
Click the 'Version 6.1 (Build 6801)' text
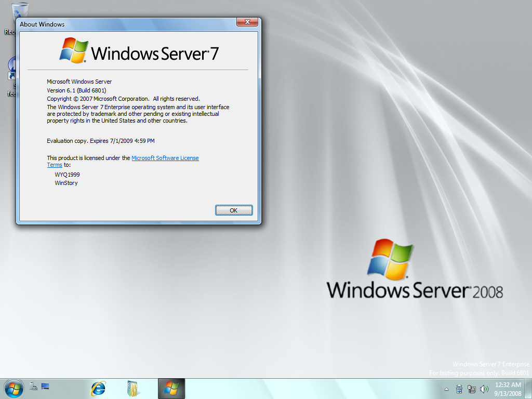pos(77,90)
